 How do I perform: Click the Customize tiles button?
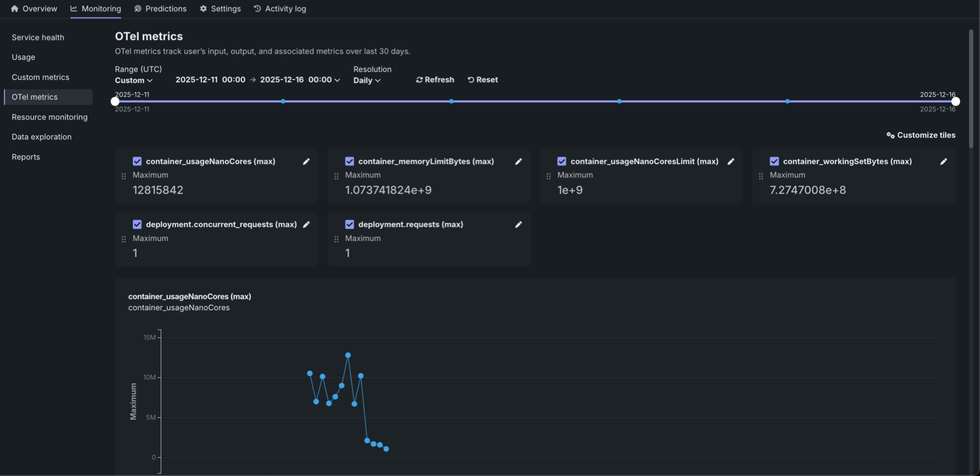pyautogui.click(x=921, y=135)
